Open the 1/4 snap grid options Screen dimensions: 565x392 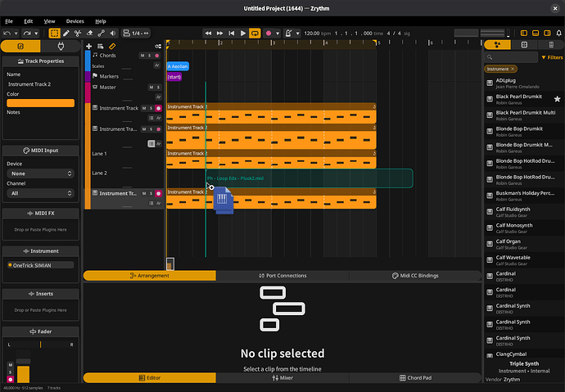click(136, 33)
